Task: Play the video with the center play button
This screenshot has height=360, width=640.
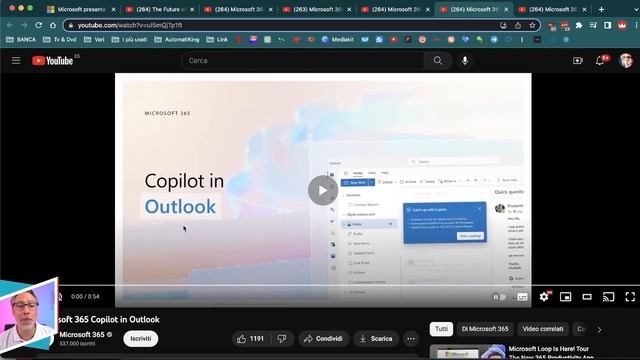Action: coord(323,190)
